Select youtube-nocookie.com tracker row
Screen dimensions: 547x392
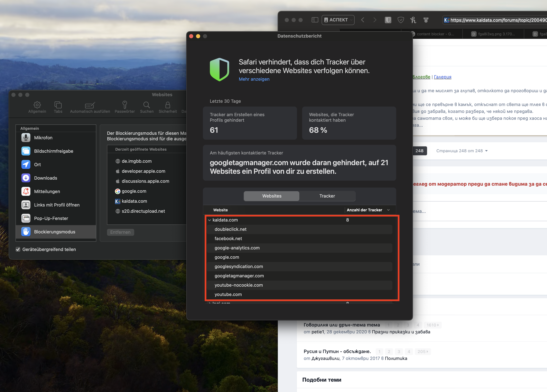[300, 285]
